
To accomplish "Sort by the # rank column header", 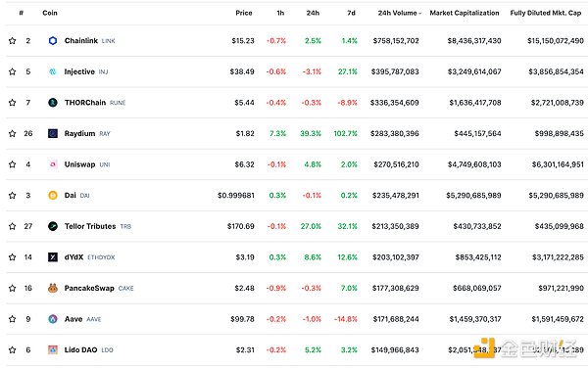I will tap(21, 13).
